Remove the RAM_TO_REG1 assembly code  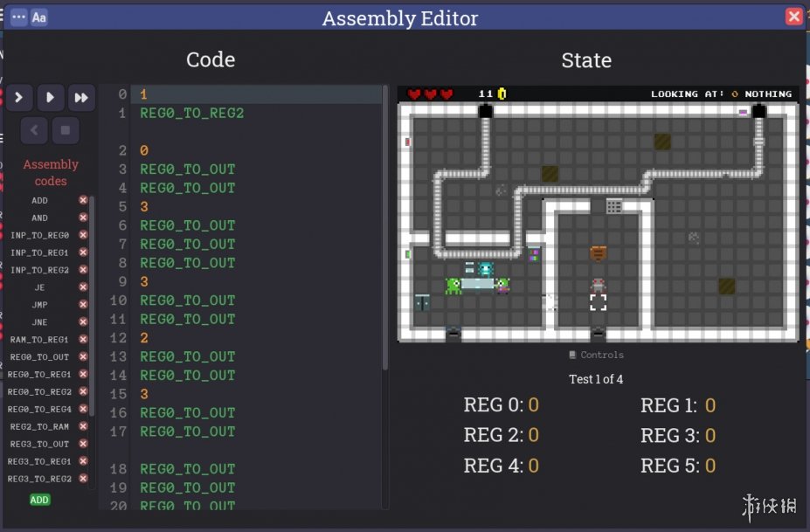click(x=83, y=340)
